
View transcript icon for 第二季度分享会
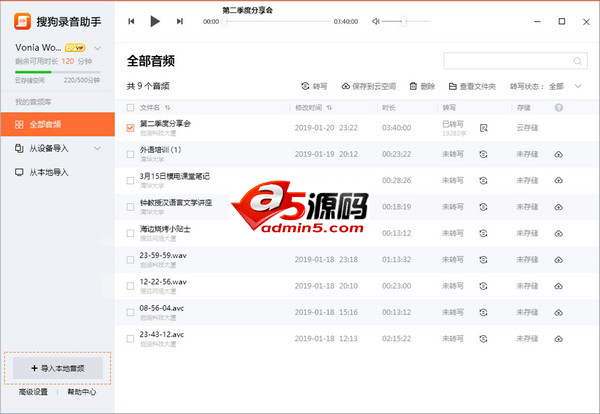tap(484, 128)
